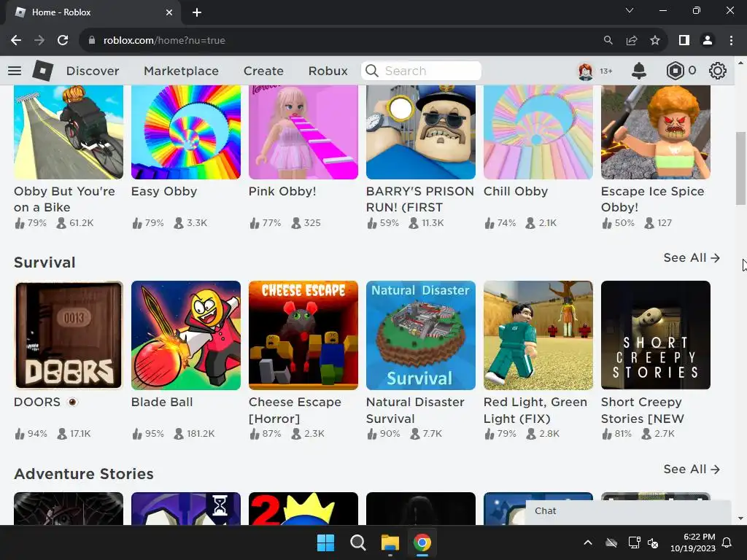Open File Explorer from taskbar

tap(390, 542)
